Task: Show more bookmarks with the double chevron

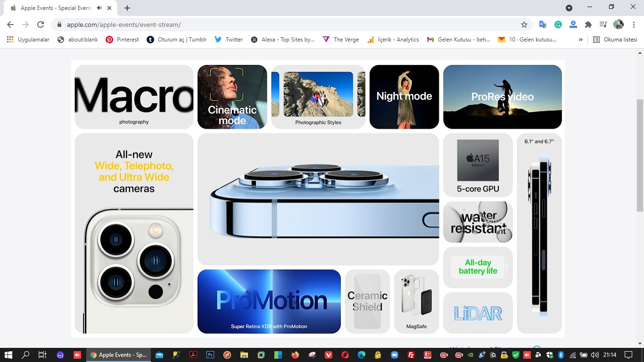Action: (x=581, y=40)
